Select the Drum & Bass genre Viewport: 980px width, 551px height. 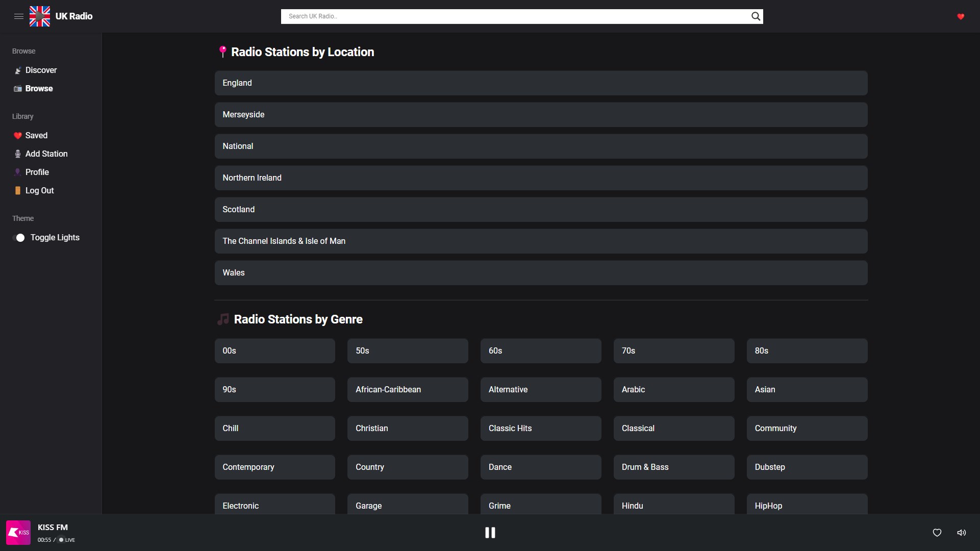pyautogui.click(x=673, y=467)
